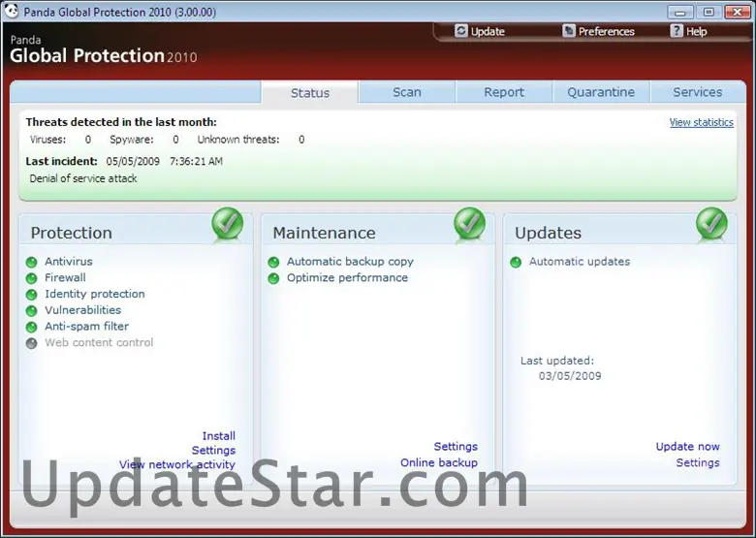Click the Update label in top bar
Screen dimensions: 756x538
488,32
